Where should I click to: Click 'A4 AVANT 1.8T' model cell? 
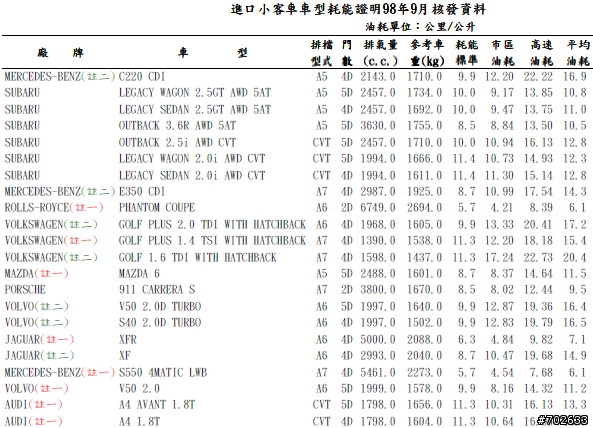pyautogui.click(x=157, y=405)
